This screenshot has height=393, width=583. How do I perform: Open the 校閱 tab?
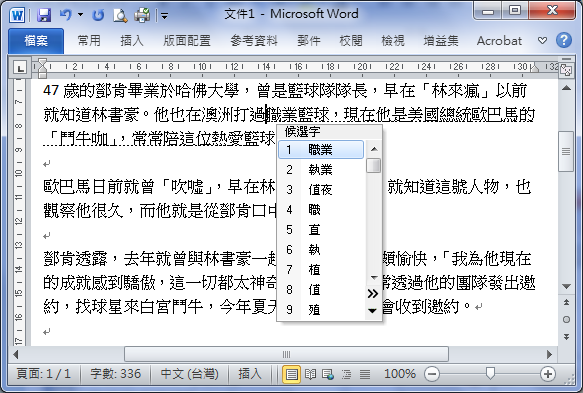click(351, 41)
